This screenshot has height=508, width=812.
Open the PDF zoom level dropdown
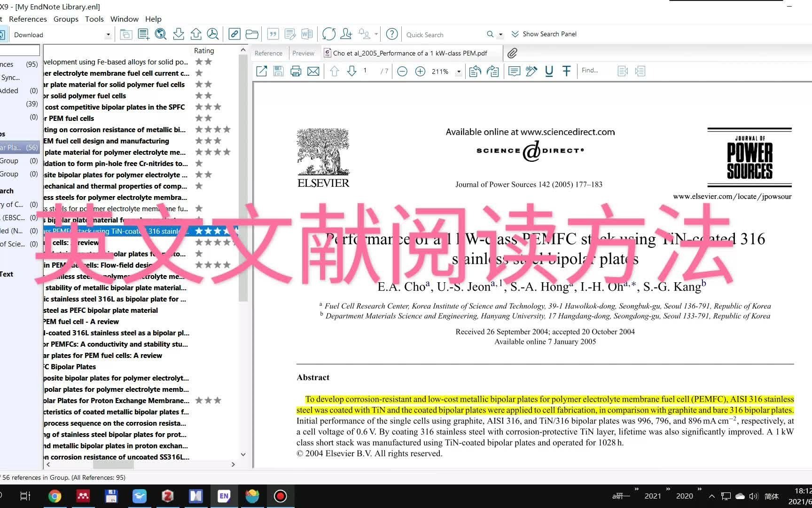[x=459, y=72]
